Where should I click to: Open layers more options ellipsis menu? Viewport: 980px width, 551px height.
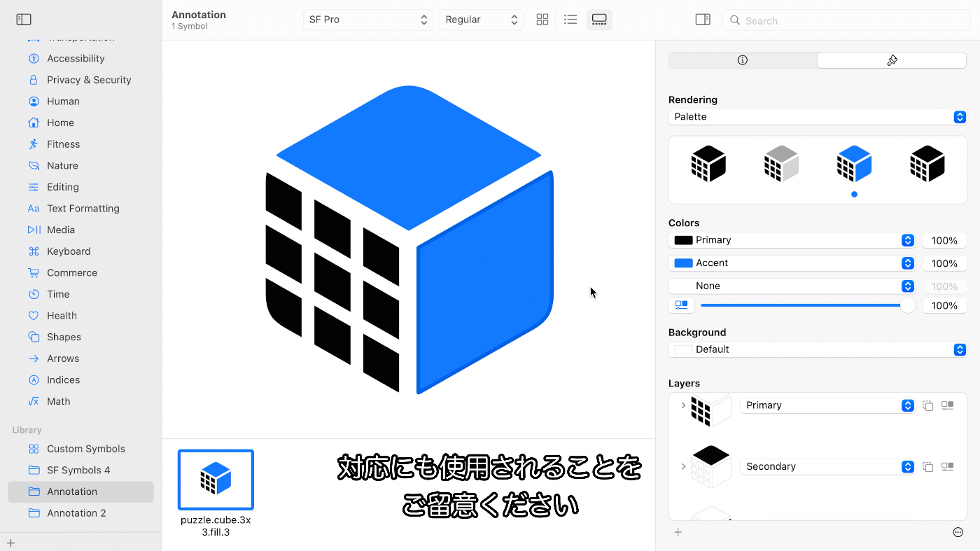[x=958, y=532]
